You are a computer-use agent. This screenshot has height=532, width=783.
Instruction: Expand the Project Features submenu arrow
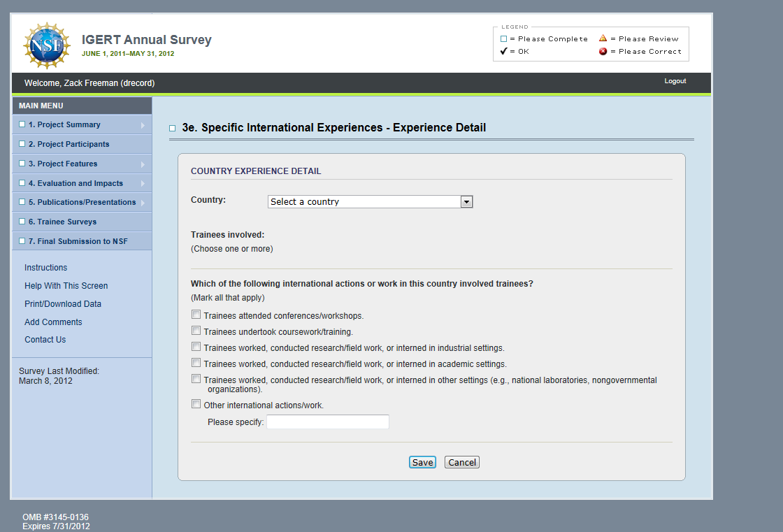click(143, 164)
